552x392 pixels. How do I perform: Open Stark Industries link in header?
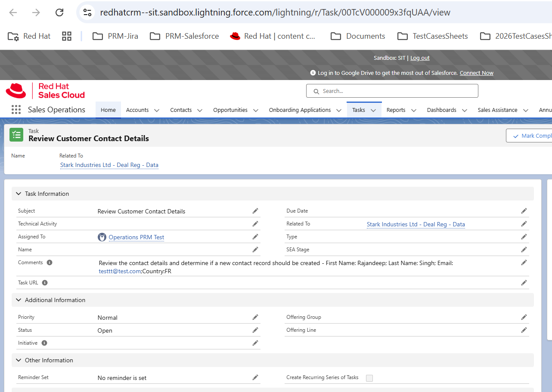[x=109, y=165]
